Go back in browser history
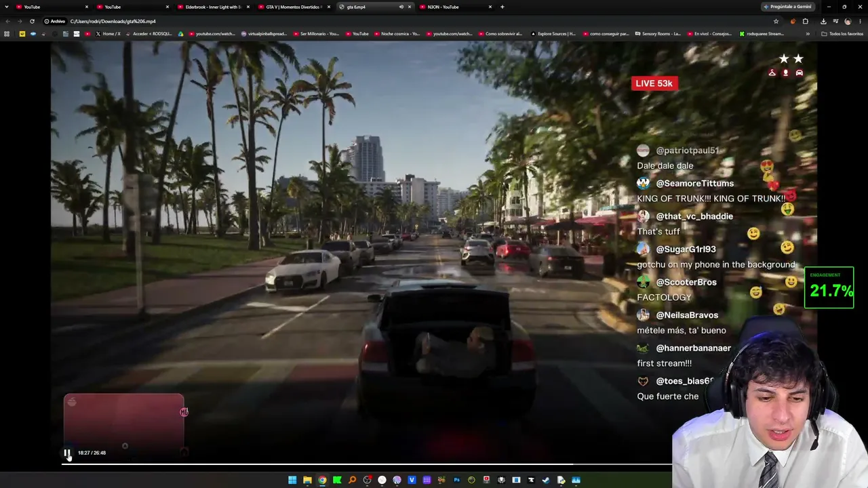The width and height of the screenshot is (868, 488). pos(7,21)
